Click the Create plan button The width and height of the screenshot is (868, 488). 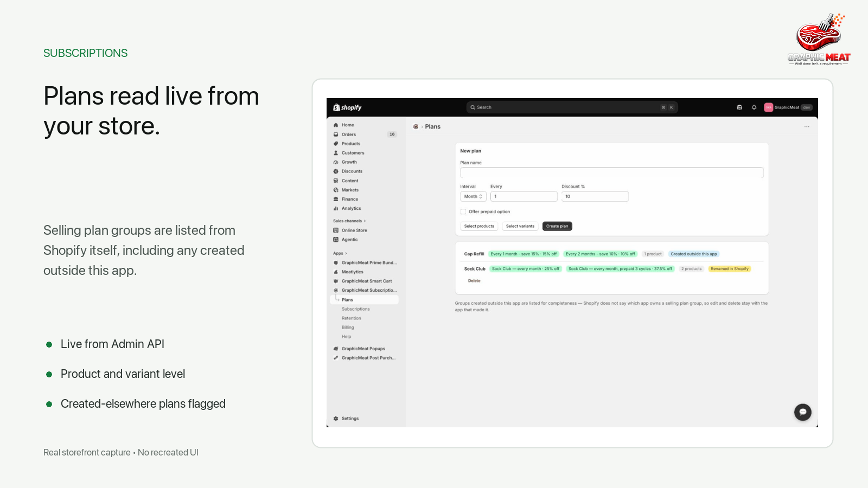tap(557, 226)
